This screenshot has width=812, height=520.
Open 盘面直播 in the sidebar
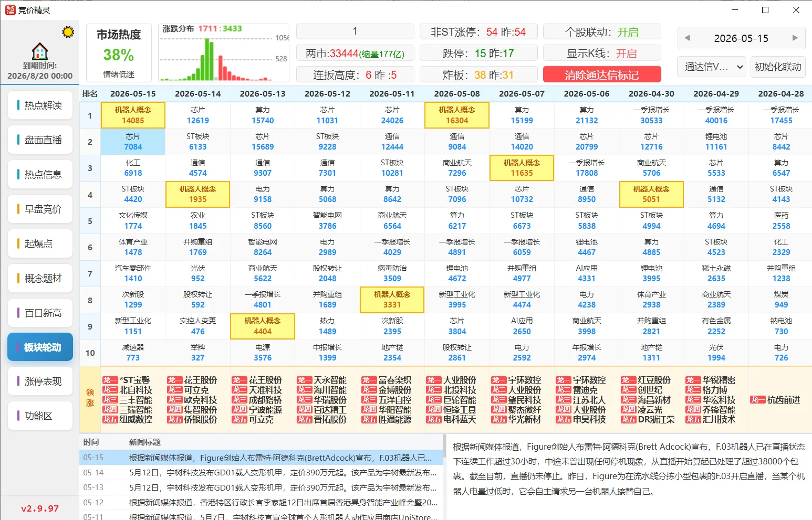coord(40,140)
